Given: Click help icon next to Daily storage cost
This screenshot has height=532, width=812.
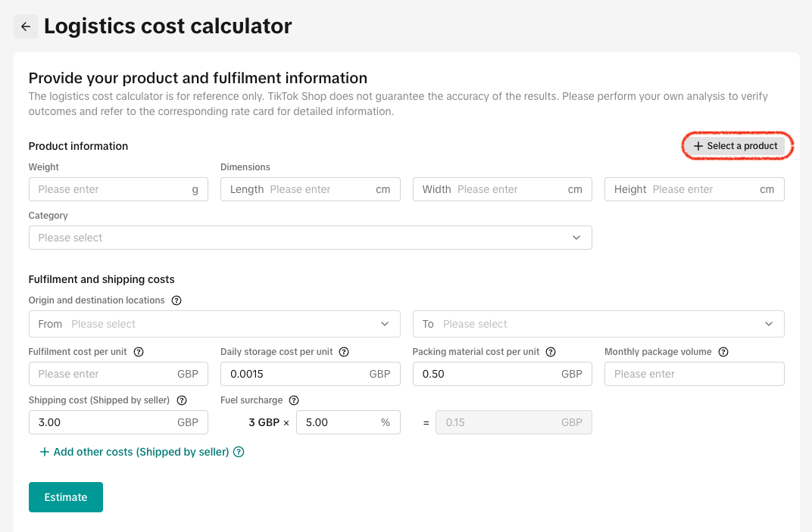Looking at the screenshot, I should pyautogui.click(x=344, y=352).
